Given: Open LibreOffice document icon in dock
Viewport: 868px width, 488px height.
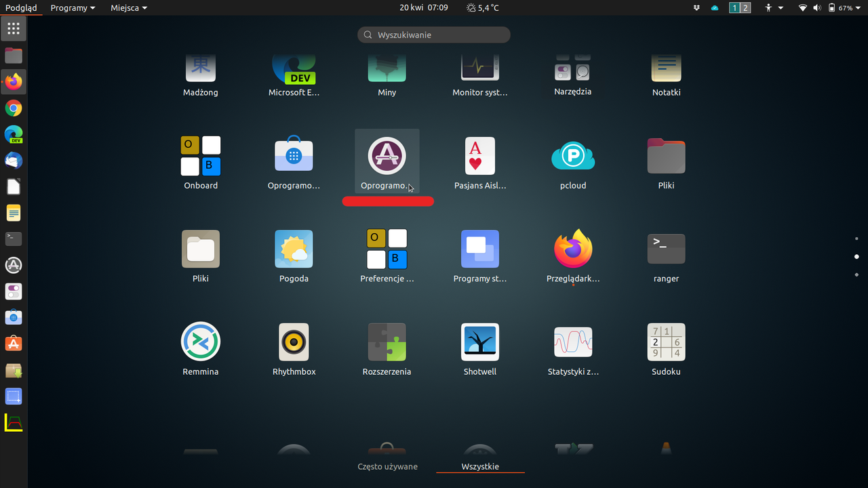Looking at the screenshot, I should tap(14, 187).
